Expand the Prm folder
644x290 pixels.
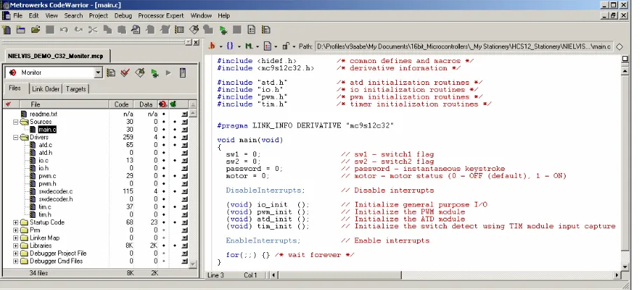(15, 230)
